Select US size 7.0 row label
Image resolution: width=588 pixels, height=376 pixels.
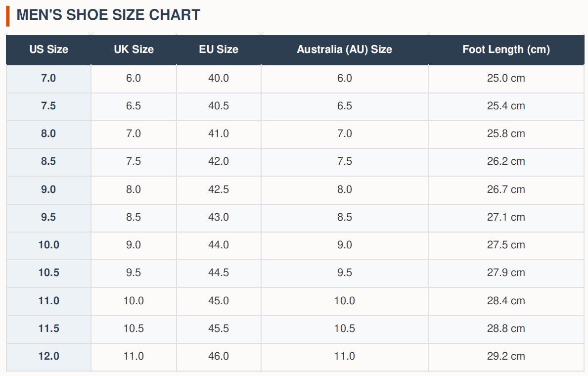(x=49, y=79)
